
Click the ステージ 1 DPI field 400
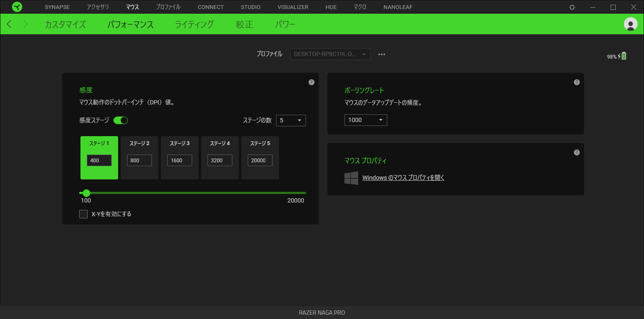pos(99,161)
